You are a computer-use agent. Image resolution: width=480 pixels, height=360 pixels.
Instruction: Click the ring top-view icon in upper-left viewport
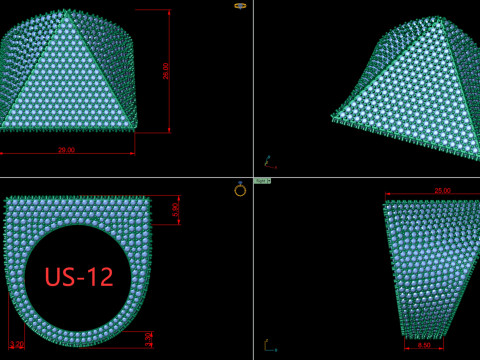click(x=240, y=6)
